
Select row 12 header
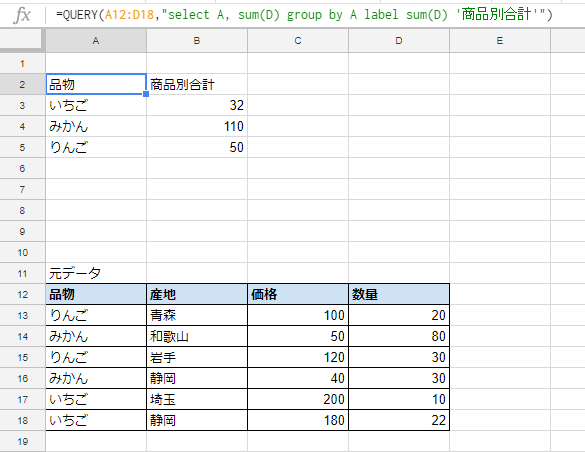pyautogui.click(x=23, y=295)
